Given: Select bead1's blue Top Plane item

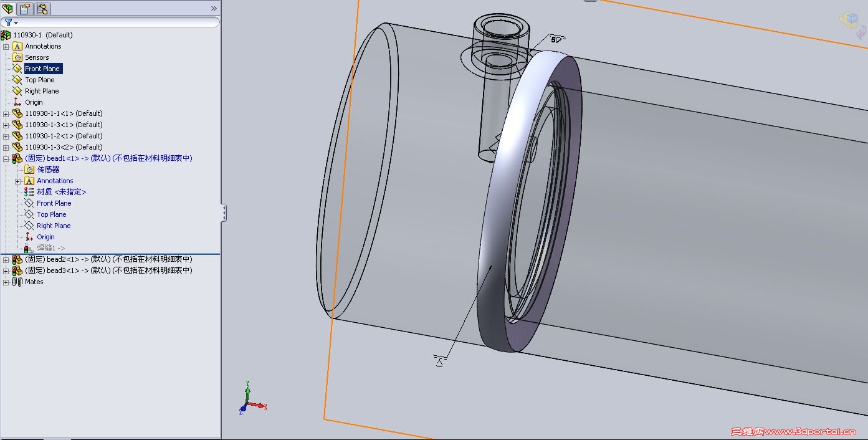Looking at the screenshot, I should pos(51,214).
